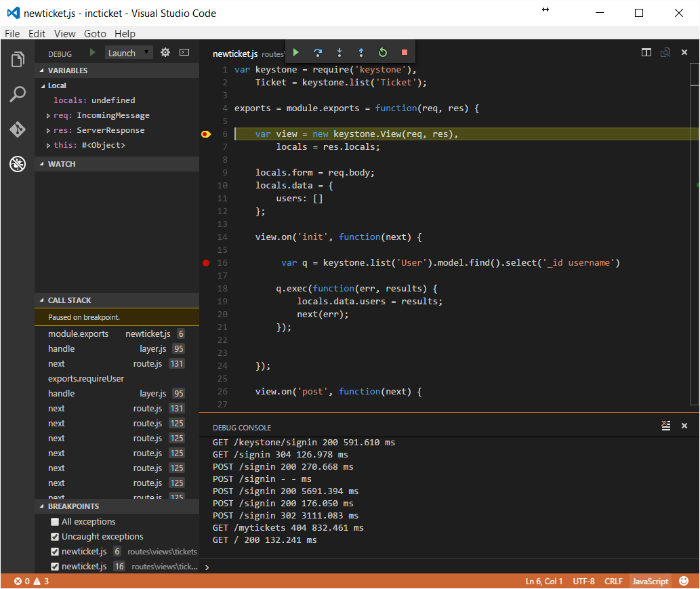Select the Git source control icon

pyautogui.click(x=17, y=129)
